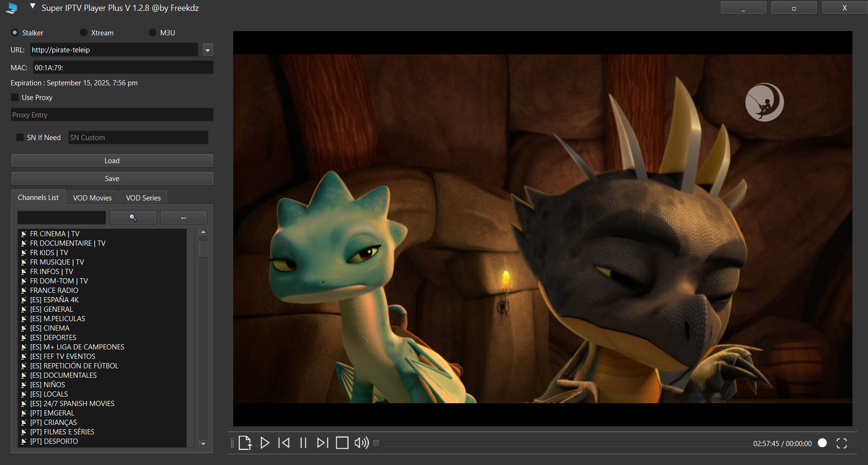The width and height of the screenshot is (868, 465).
Task: Mute the speaker volume icon
Action: pos(361,443)
